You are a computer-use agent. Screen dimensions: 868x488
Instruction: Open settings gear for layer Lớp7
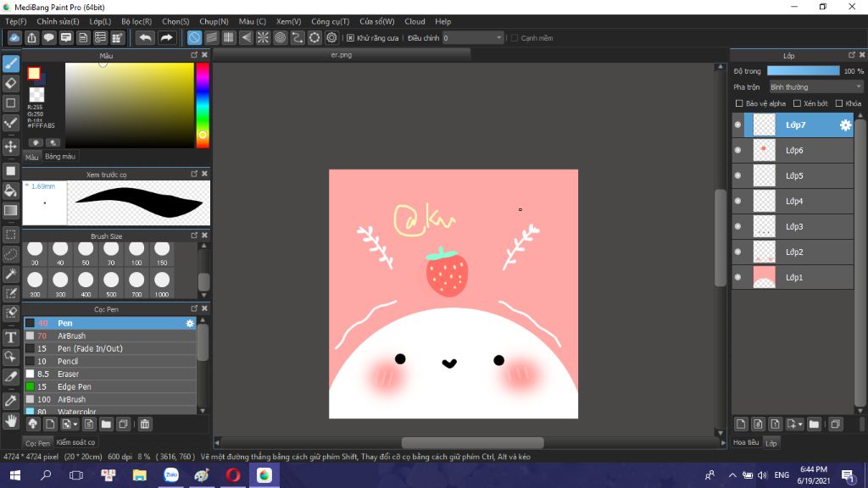click(845, 125)
